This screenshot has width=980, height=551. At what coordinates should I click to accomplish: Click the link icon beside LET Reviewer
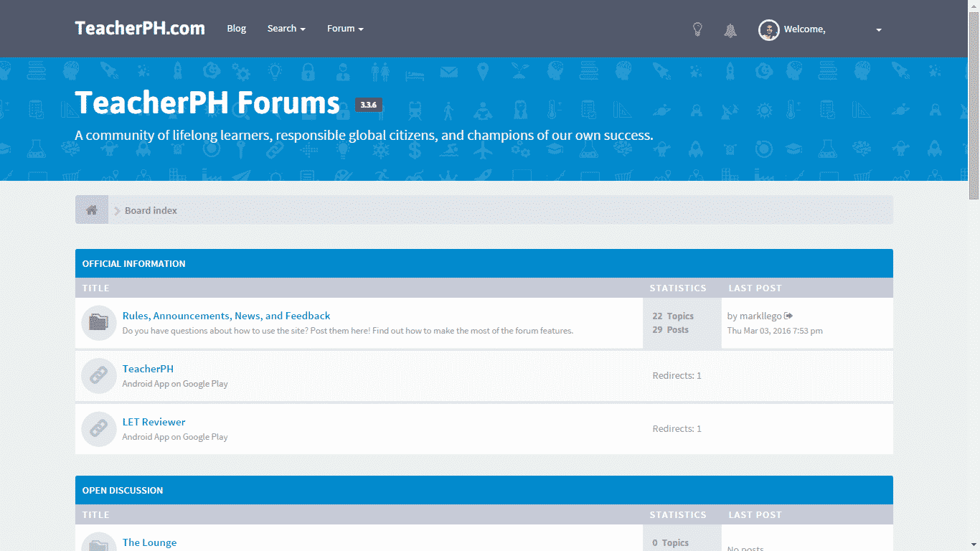pyautogui.click(x=99, y=429)
